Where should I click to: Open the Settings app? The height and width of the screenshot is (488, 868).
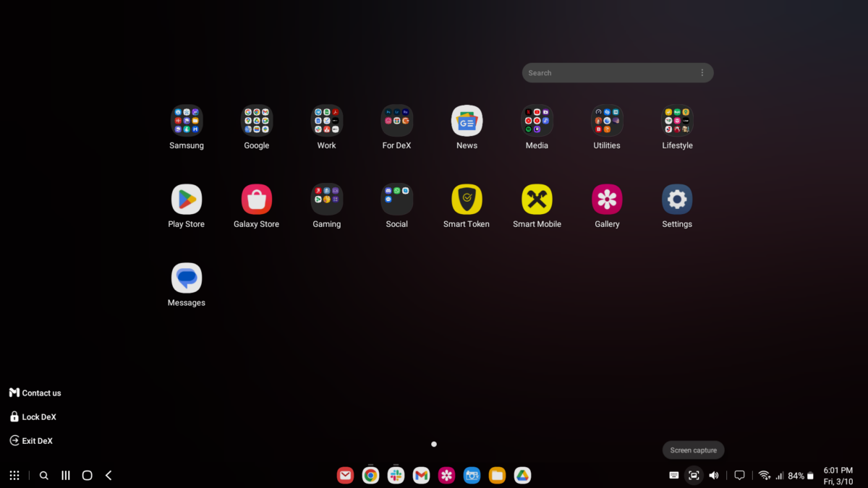point(676,200)
